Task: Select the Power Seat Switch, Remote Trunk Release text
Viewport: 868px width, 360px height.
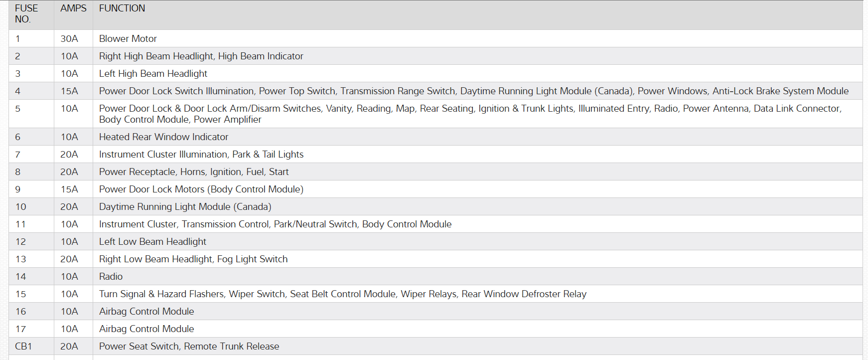Action: click(189, 347)
